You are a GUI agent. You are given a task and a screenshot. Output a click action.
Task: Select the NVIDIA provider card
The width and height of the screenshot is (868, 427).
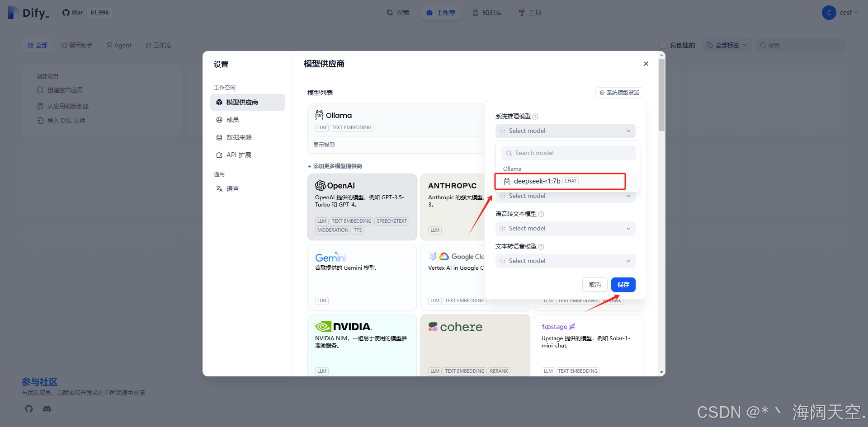[x=362, y=346]
